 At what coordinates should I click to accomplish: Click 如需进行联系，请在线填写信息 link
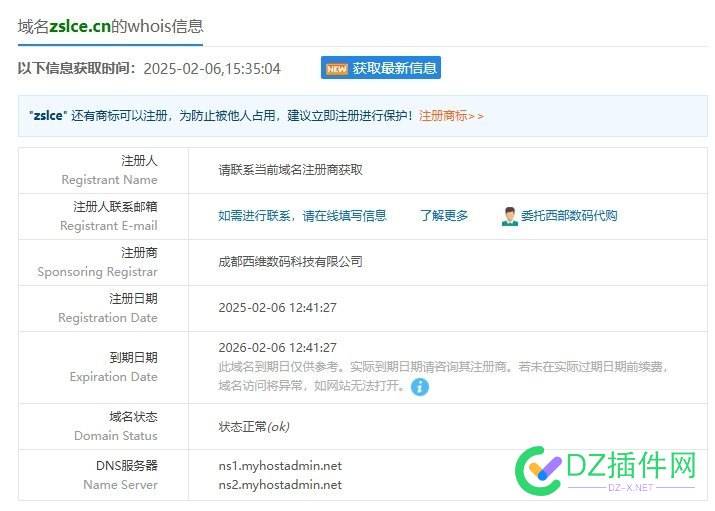pyautogui.click(x=302, y=216)
